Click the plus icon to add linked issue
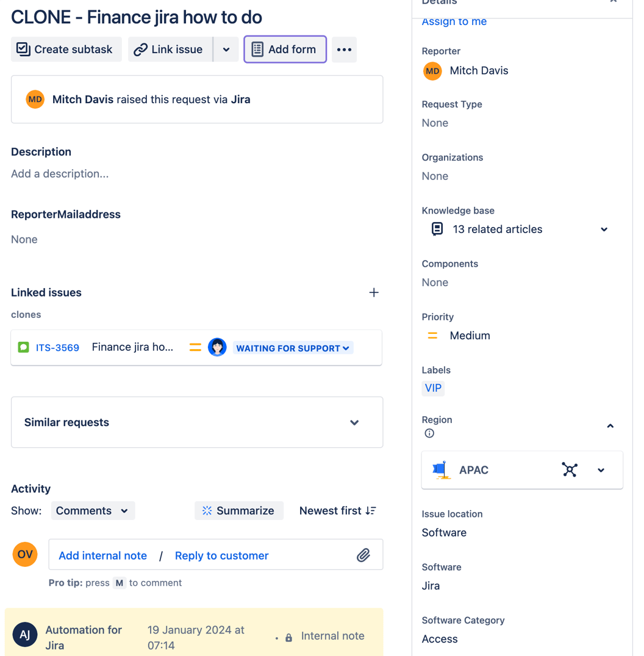 pos(374,293)
